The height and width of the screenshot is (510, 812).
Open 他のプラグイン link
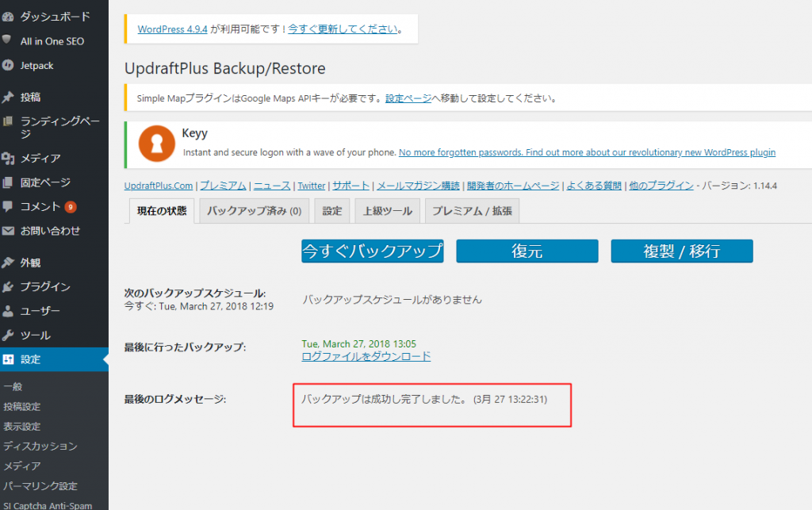(661, 186)
